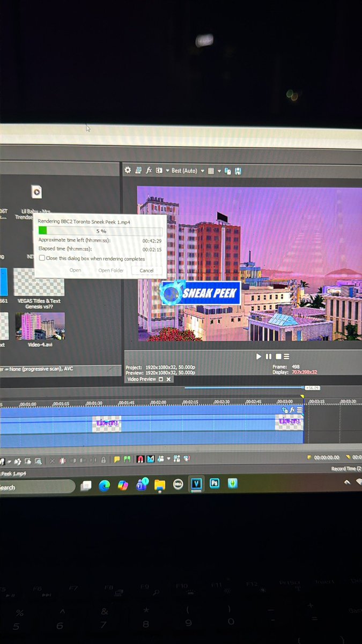
Task: Click the sneak peek video preview image
Action: point(249,264)
